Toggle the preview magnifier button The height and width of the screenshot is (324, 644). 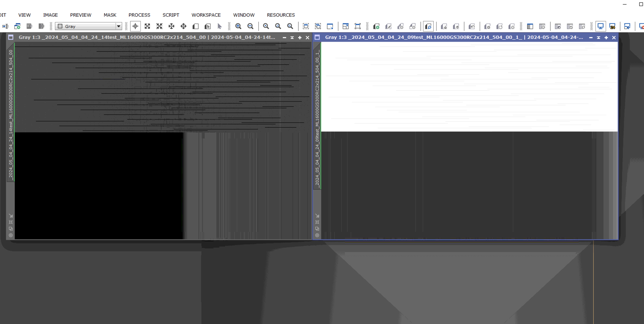click(428, 26)
